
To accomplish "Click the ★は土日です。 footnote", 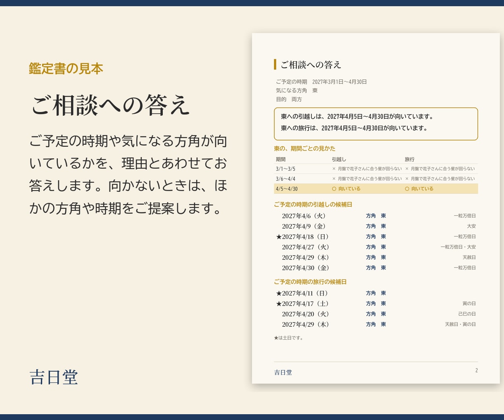I will point(289,338).
